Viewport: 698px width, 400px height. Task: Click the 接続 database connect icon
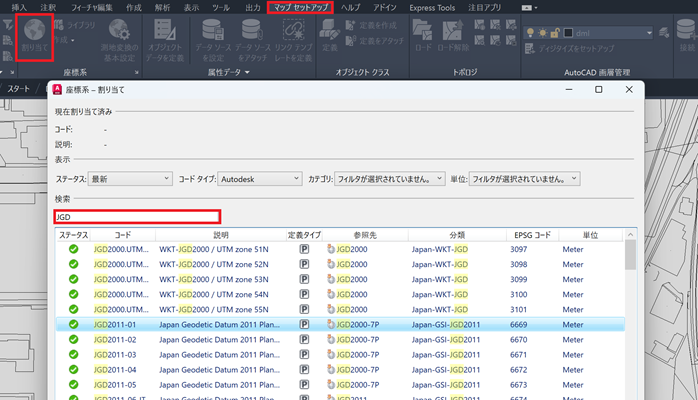point(687,30)
